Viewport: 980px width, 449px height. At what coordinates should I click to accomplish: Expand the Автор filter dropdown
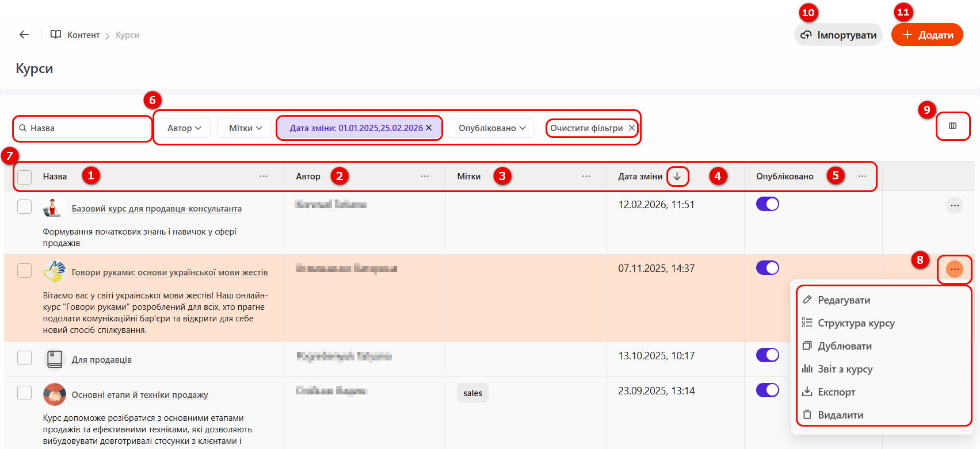tap(184, 128)
